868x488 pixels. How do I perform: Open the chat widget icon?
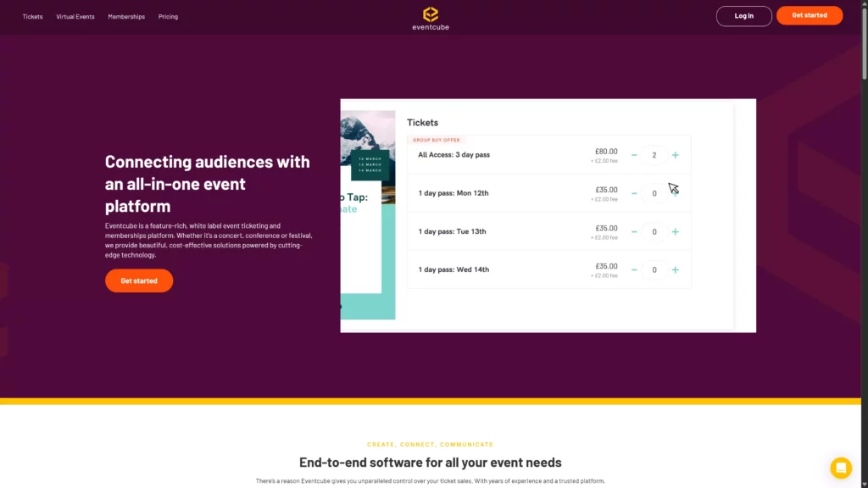[841, 468]
